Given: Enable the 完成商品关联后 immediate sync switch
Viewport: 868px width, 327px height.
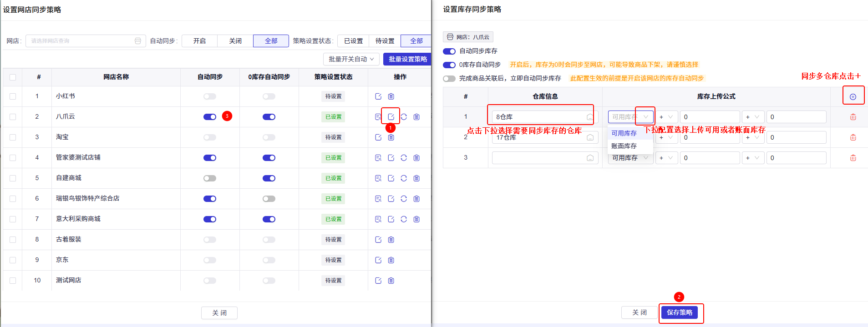Looking at the screenshot, I should click(x=449, y=79).
